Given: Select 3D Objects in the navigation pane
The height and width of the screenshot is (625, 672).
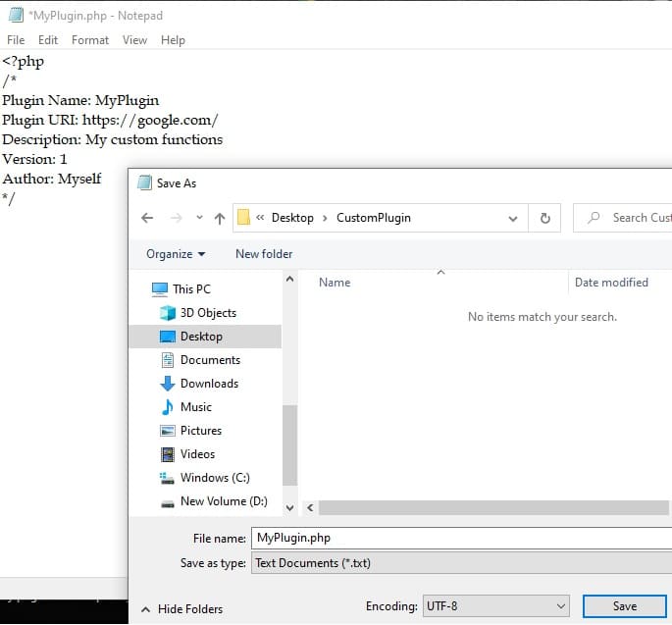Looking at the screenshot, I should (207, 313).
